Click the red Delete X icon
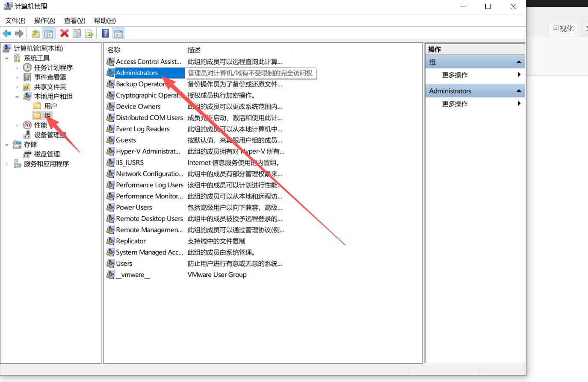 coord(65,33)
